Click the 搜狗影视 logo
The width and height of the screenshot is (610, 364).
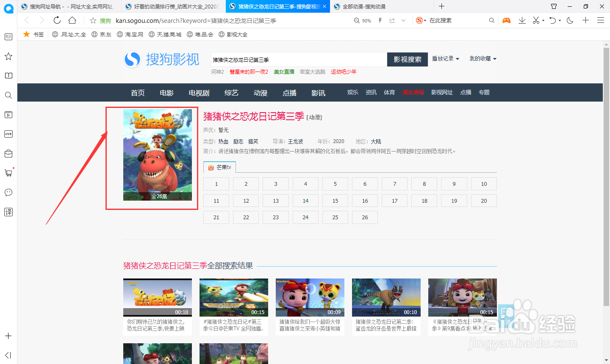coord(161,59)
